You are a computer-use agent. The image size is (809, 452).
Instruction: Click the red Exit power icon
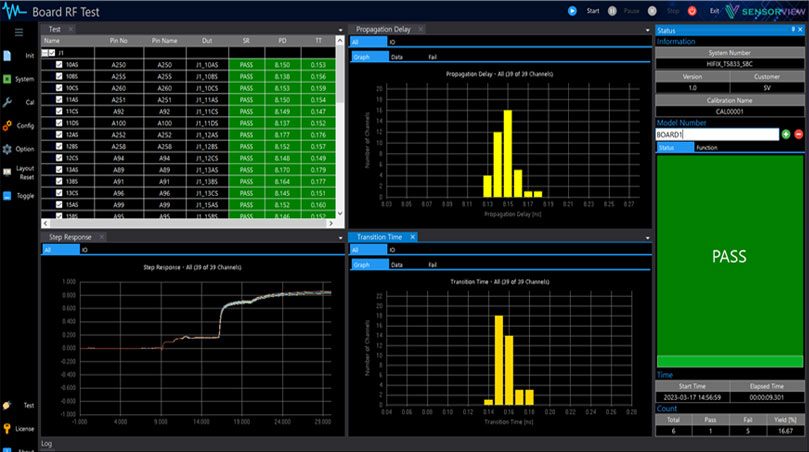click(692, 11)
